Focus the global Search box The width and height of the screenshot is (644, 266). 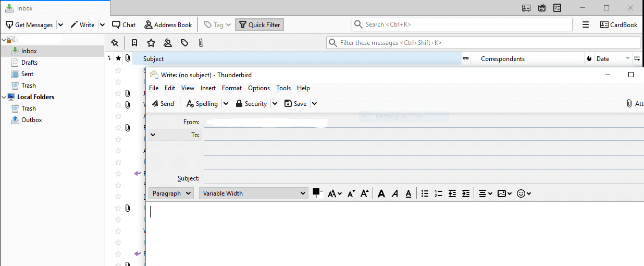tap(462, 25)
